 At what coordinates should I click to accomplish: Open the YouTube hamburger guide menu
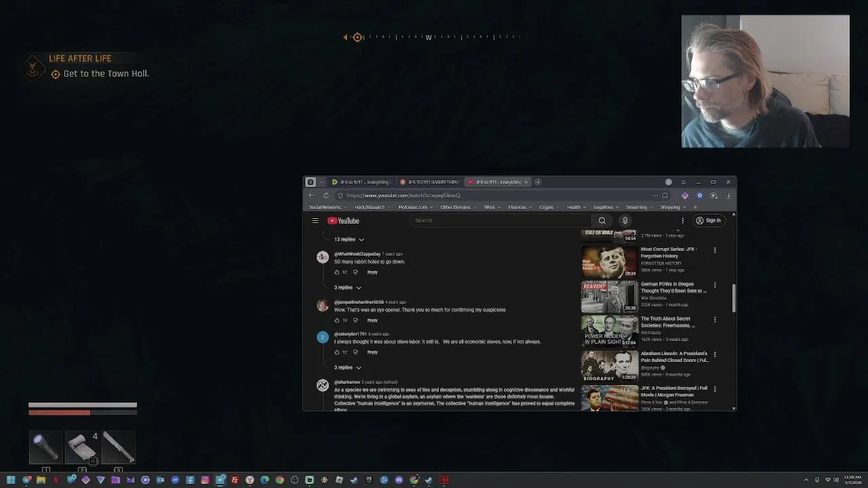click(315, 220)
